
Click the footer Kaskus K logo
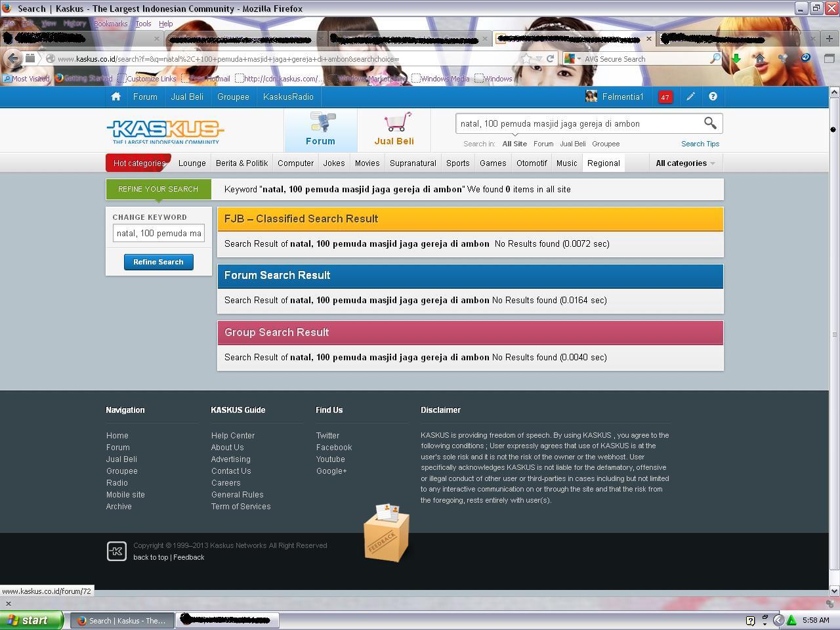116,551
